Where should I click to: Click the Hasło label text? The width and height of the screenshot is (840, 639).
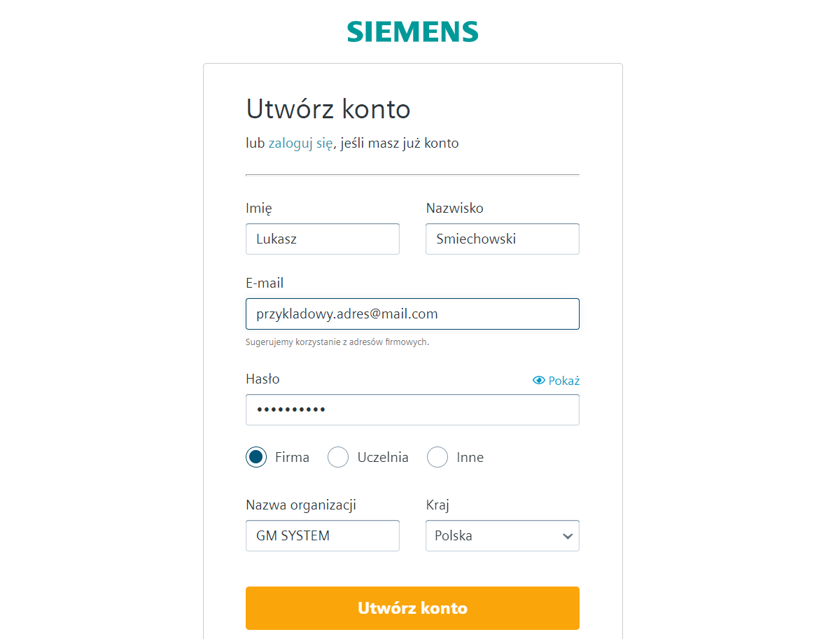262,379
